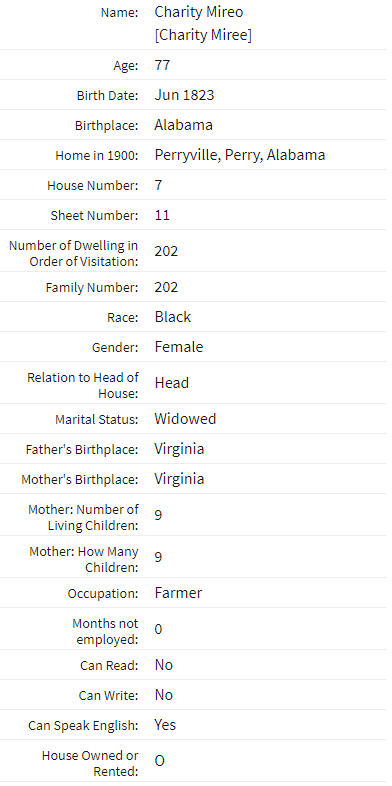
Task: Click the Family Number value 202
Action: click(166, 287)
